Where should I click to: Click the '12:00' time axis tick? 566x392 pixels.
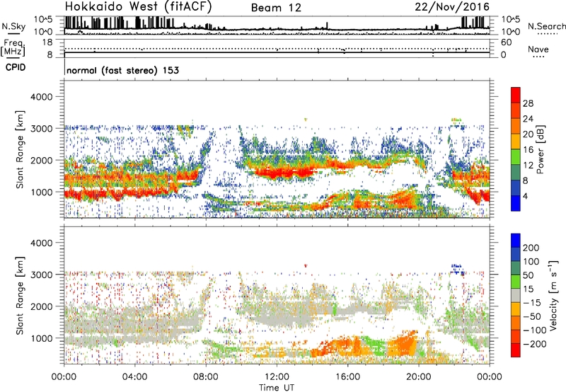(277, 377)
